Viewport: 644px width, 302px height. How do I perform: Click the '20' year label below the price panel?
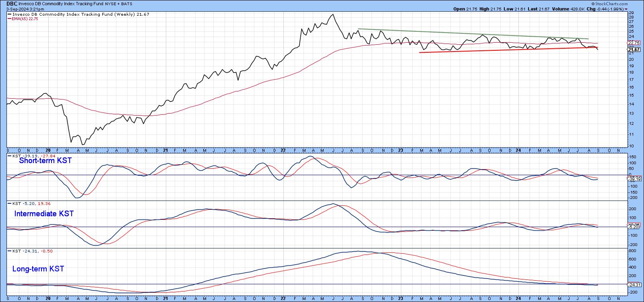48,150
